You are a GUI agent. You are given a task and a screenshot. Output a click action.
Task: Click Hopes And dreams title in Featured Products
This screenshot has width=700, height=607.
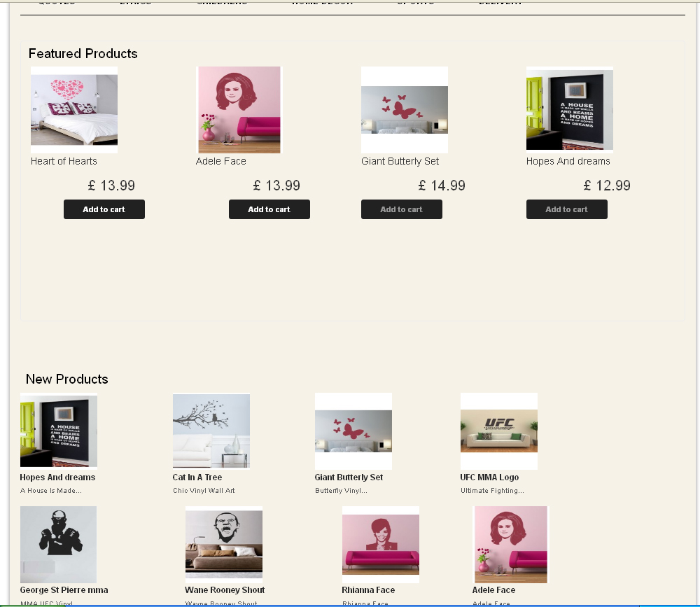[568, 161]
